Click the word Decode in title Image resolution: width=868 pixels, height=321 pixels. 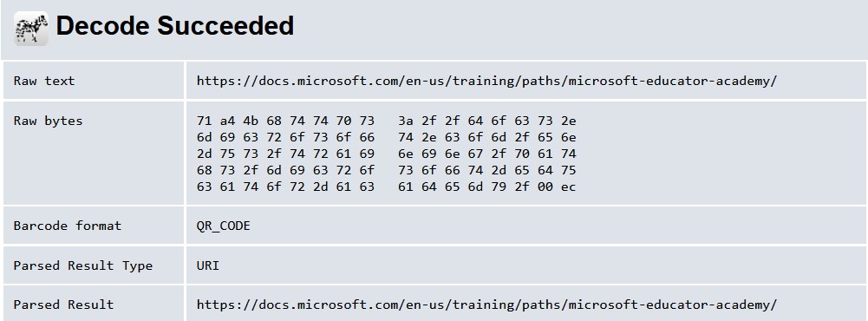click(x=102, y=26)
